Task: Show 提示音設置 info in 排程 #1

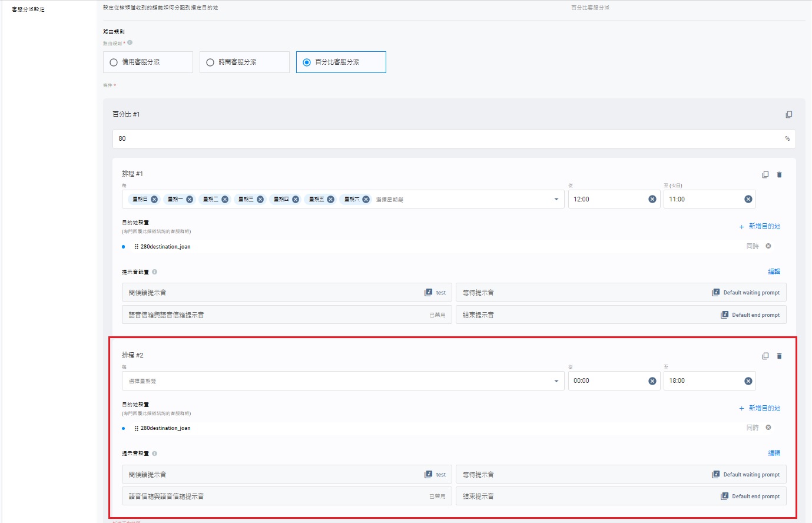Action: point(155,272)
